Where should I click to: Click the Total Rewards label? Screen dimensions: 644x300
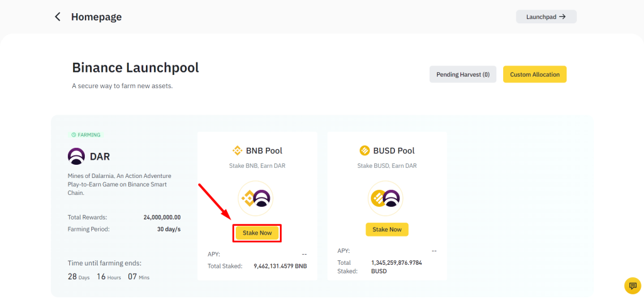click(87, 218)
